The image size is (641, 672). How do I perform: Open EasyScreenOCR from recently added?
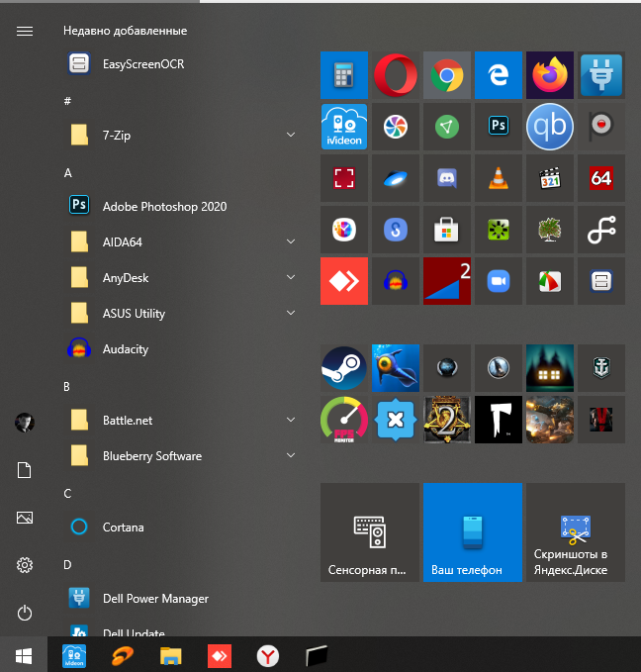(x=182, y=64)
